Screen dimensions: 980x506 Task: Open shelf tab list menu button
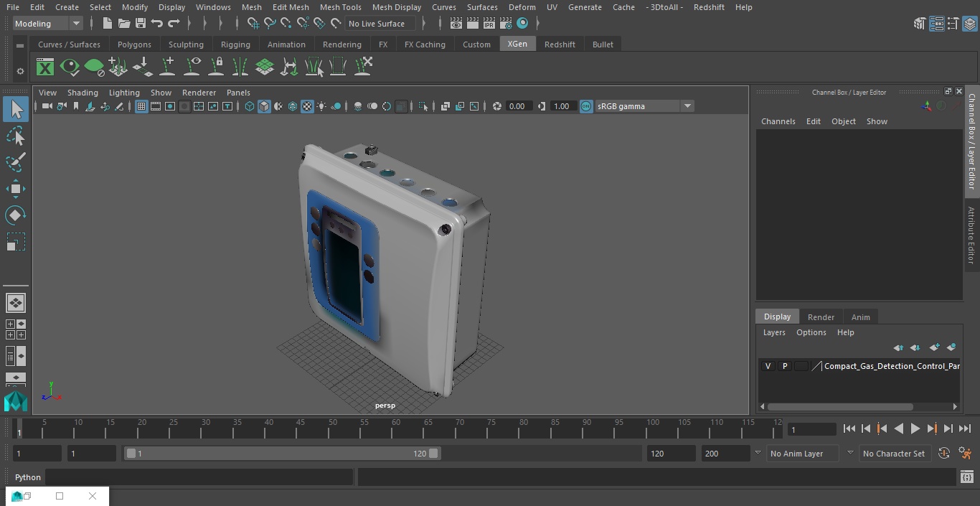20,44
